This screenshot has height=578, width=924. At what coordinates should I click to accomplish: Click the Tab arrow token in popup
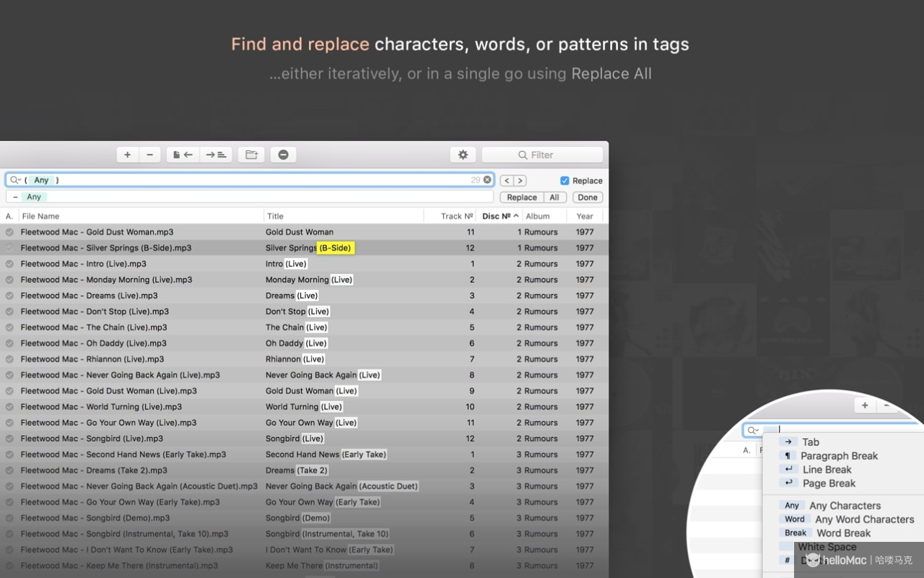coord(788,442)
